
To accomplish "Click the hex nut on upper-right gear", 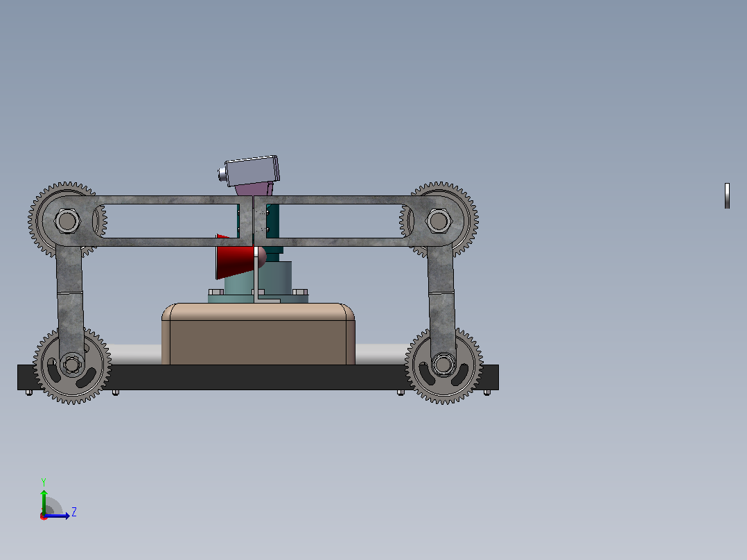I will coord(439,220).
